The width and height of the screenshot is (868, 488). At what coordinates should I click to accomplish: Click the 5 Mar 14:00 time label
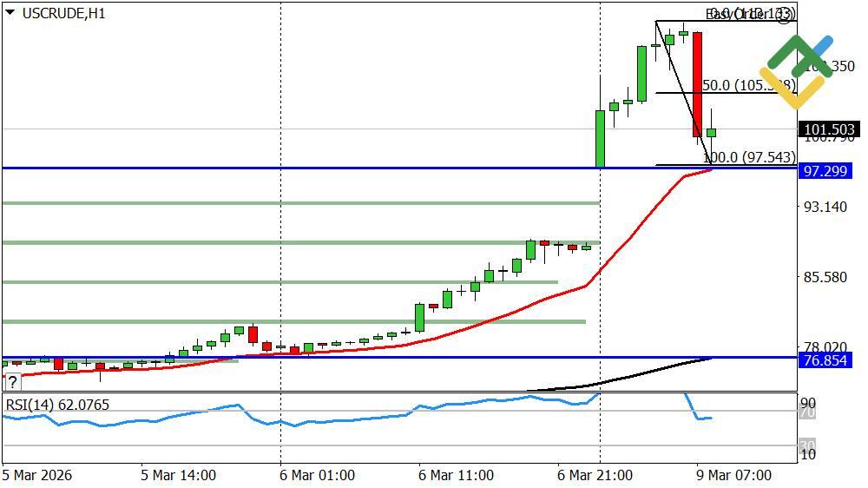pyautogui.click(x=178, y=475)
